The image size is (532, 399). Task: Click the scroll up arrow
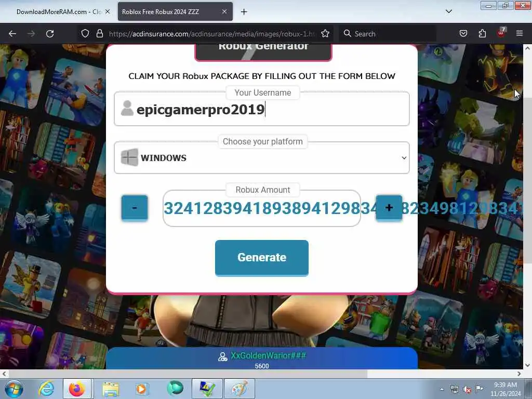(527, 48)
